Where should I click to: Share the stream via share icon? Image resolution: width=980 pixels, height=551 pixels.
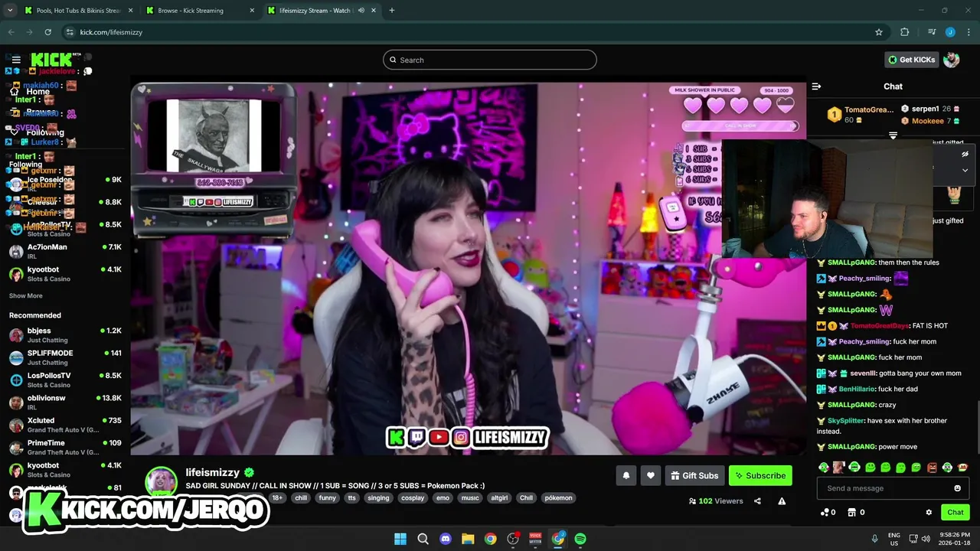click(x=757, y=501)
